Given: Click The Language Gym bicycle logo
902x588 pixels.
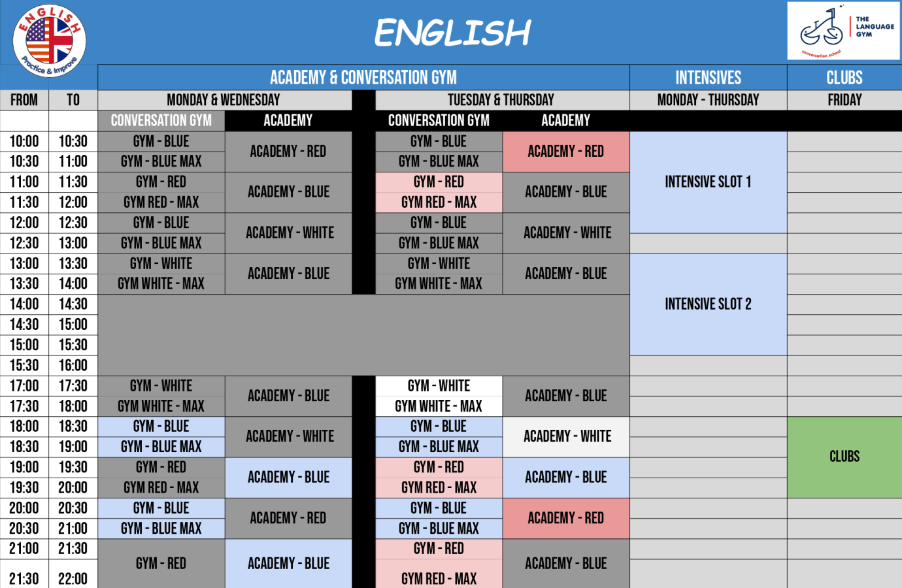Looking at the screenshot, I should (x=843, y=31).
